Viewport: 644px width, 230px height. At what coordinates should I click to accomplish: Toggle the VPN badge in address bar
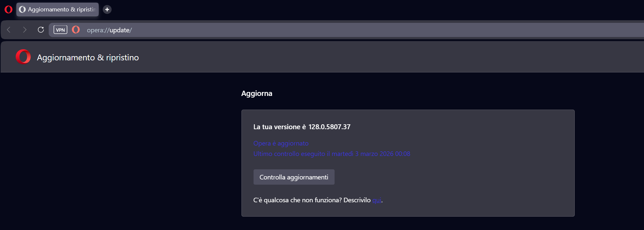[x=60, y=30]
